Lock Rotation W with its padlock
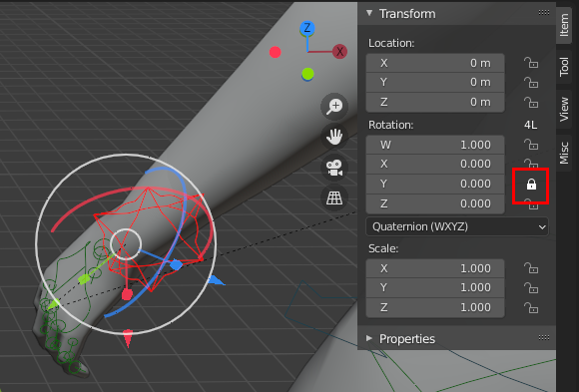The image size is (579, 392). (531, 145)
